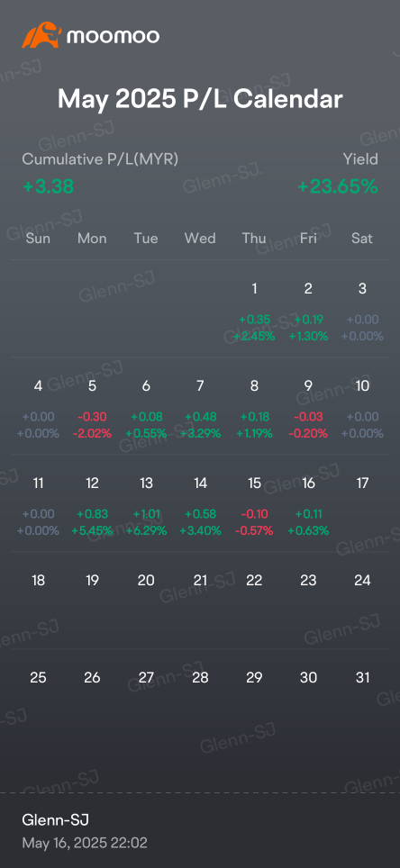
Task: Tap May 9 cell showing -0.03
Action: 308,409
